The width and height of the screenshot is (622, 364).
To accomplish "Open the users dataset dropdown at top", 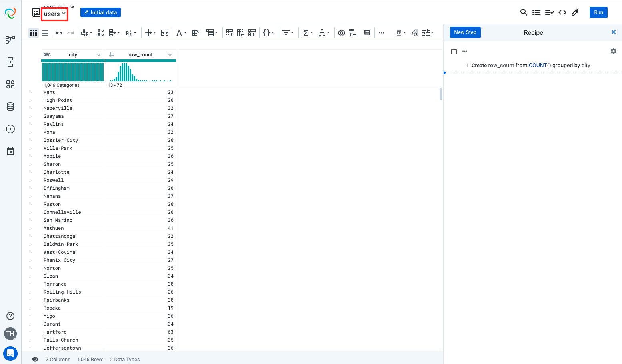I will 54,14.
